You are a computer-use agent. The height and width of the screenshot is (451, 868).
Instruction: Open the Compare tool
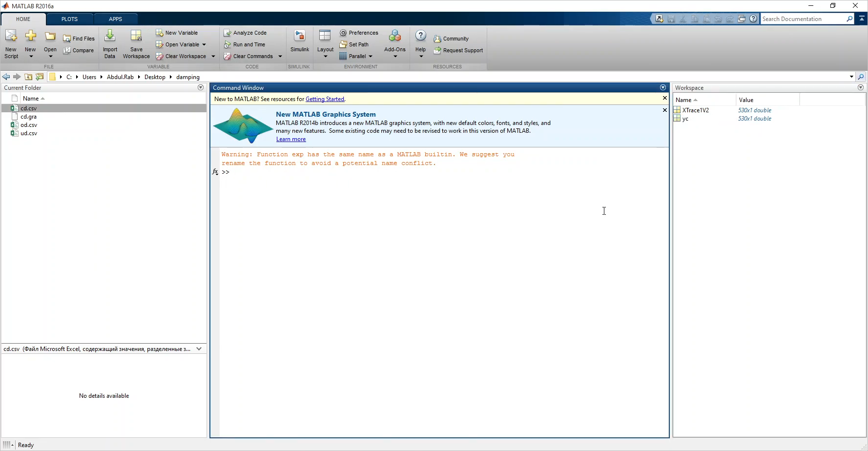pyautogui.click(x=79, y=50)
